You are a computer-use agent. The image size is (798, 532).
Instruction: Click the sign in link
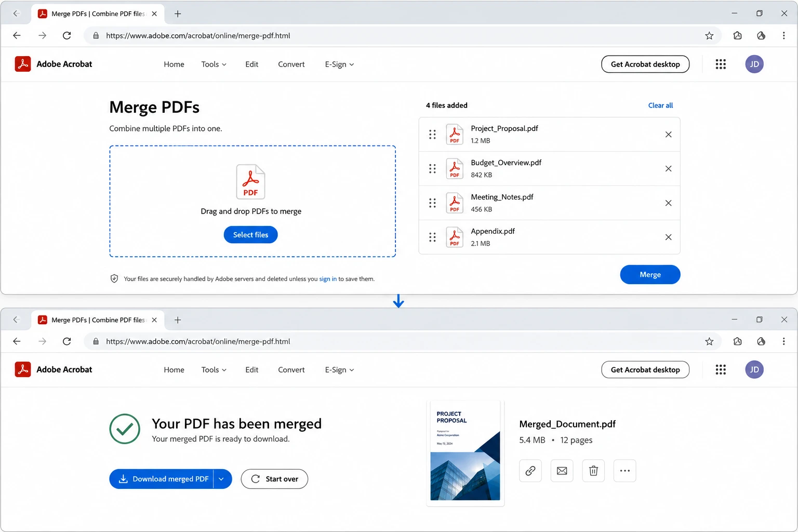pos(328,279)
